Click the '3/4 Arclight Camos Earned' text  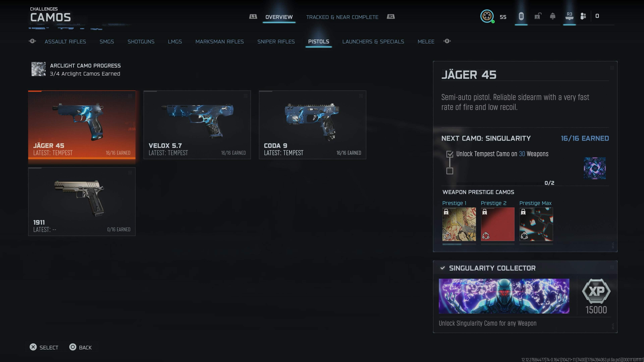(x=85, y=74)
